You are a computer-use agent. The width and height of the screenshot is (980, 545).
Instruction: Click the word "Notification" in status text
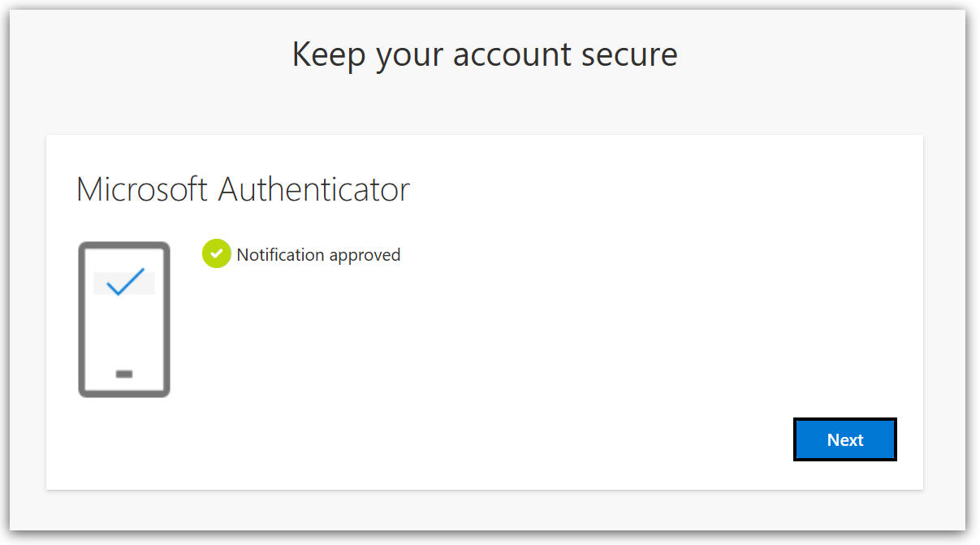tap(280, 255)
